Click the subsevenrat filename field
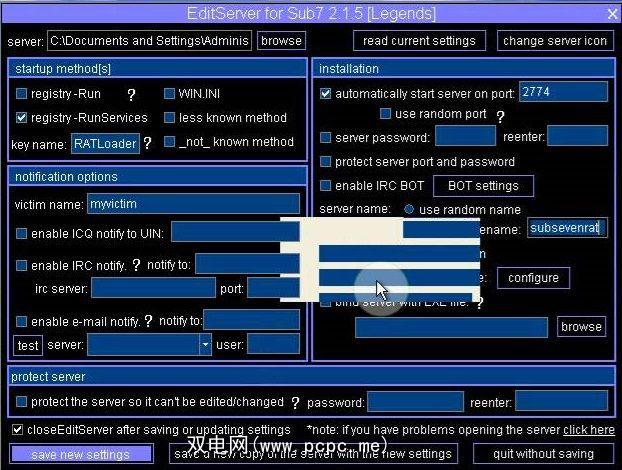The width and height of the screenshot is (622, 470). click(x=567, y=228)
